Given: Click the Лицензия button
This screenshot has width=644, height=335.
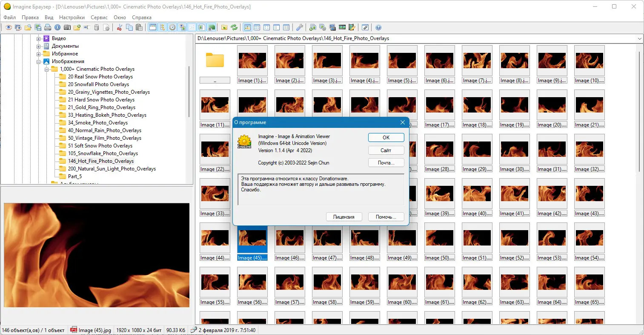Looking at the screenshot, I should pos(343,217).
